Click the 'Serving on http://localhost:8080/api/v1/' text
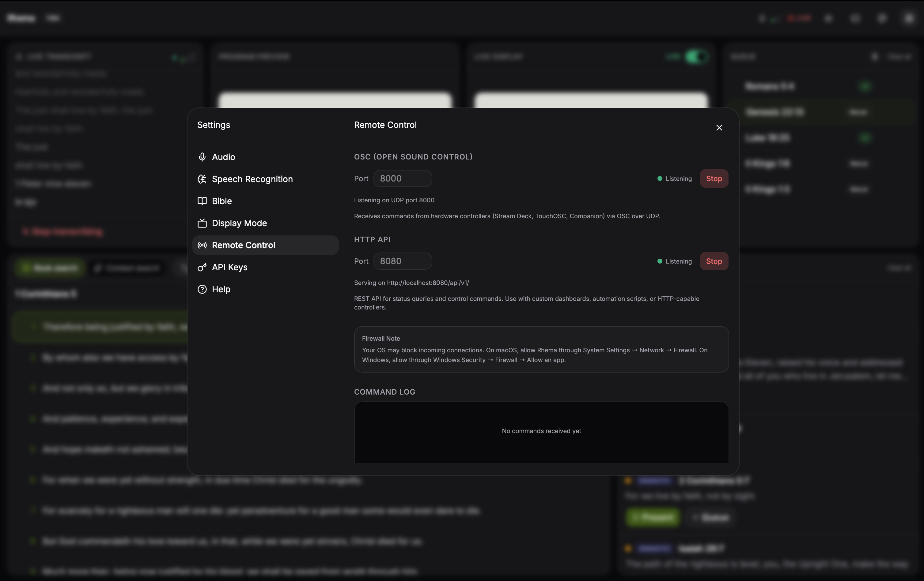Viewport: 924px width, 581px height. point(411,283)
